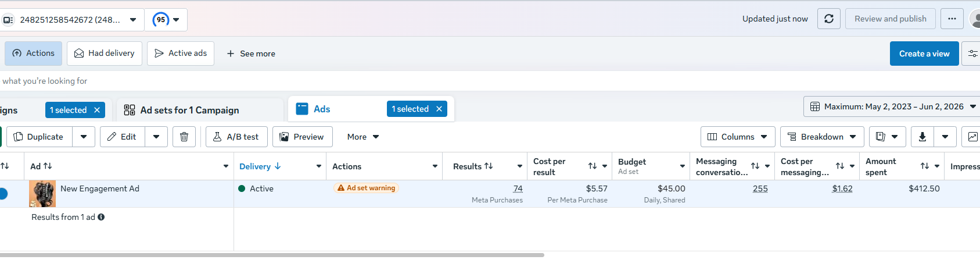The height and width of the screenshot is (274, 980).
Task: Click the export download icon
Action: (x=922, y=137)
